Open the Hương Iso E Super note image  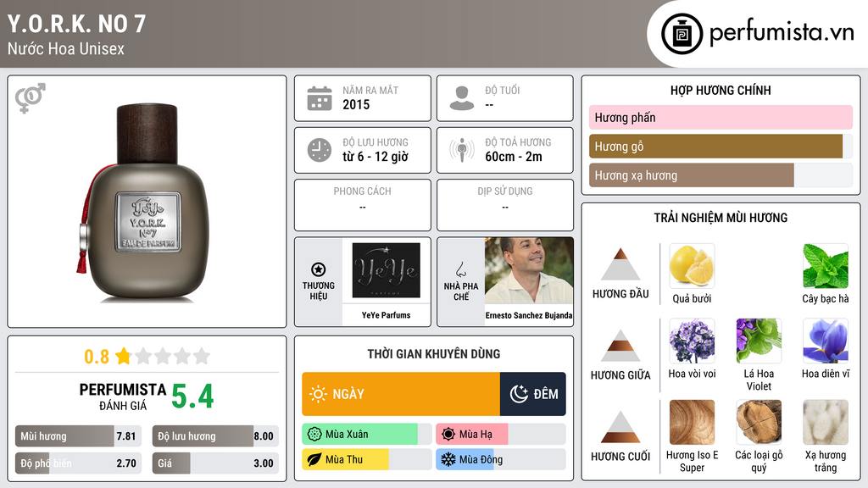[x=692, y=422]
